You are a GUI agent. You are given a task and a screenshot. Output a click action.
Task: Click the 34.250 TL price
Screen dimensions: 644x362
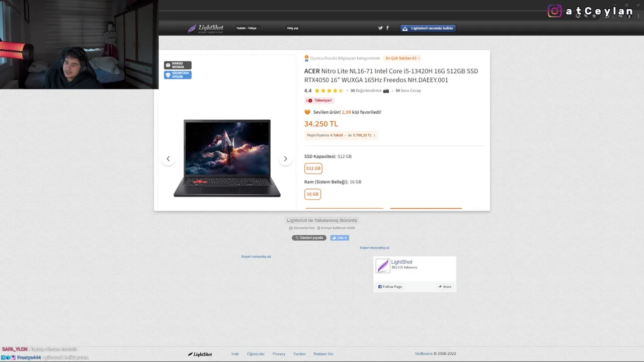[x=321, y=124]
